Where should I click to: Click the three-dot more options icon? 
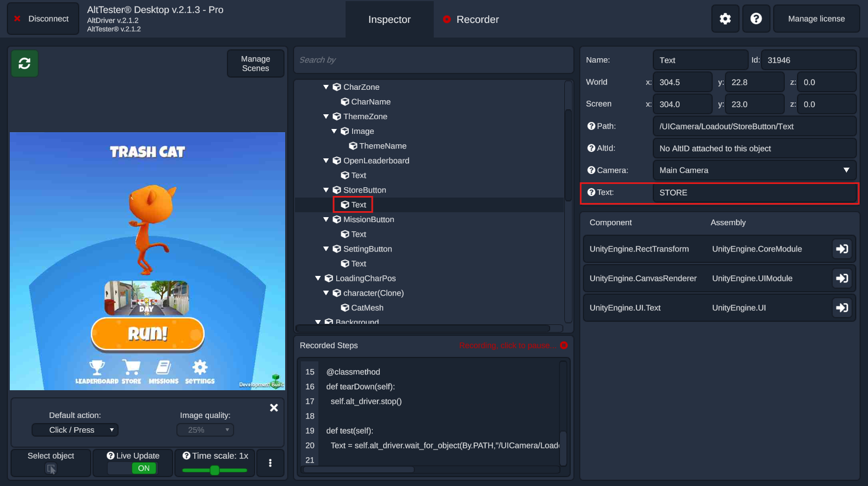(270, 463)
